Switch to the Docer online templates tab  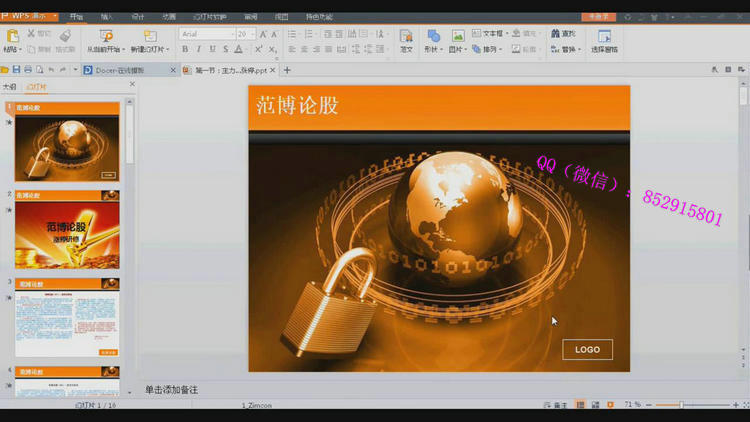pyautogui.click(x=125, y=70)
